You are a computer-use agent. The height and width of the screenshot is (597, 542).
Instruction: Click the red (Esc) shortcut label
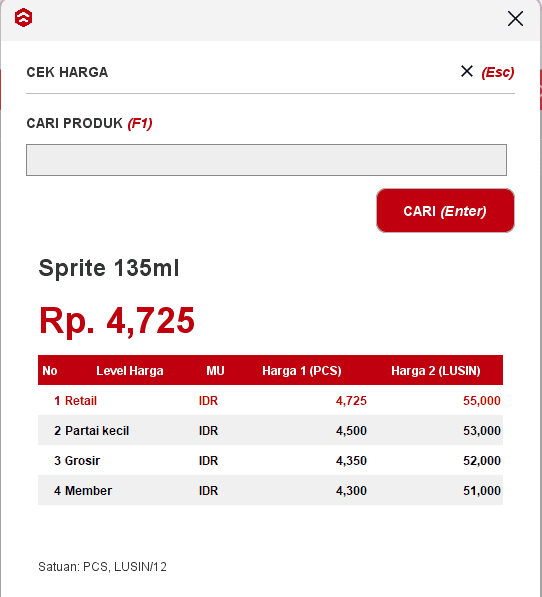tap(498, 72)
